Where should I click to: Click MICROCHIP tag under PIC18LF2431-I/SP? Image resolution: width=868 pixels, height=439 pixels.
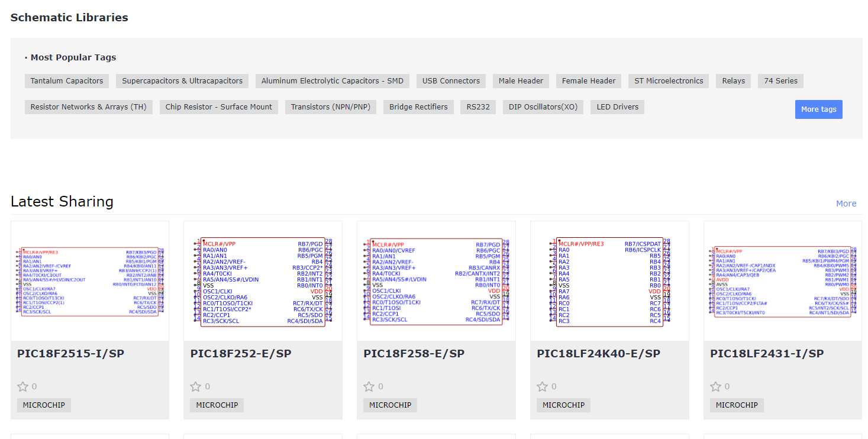click(737, 405)
